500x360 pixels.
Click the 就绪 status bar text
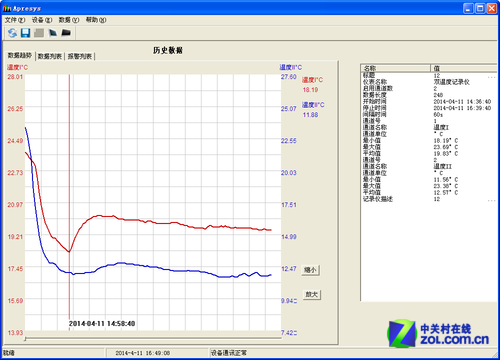9,353
